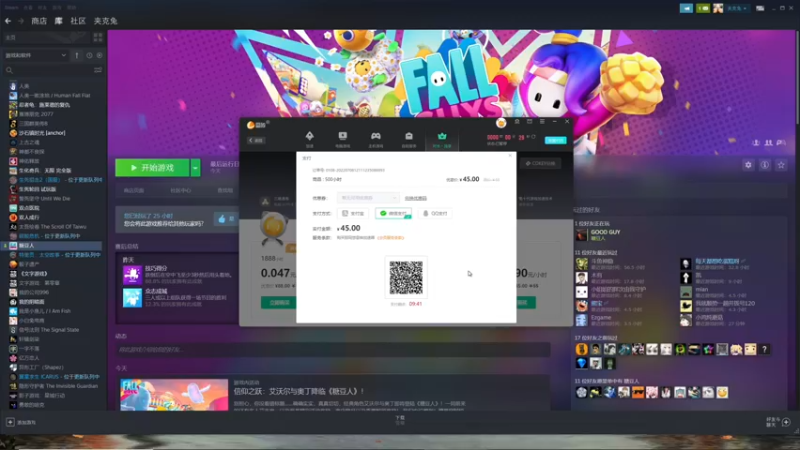The width and height of the screenshot is (800, 450).
Task: Click thumbs-up recommend button
Action: click(226, 219)
